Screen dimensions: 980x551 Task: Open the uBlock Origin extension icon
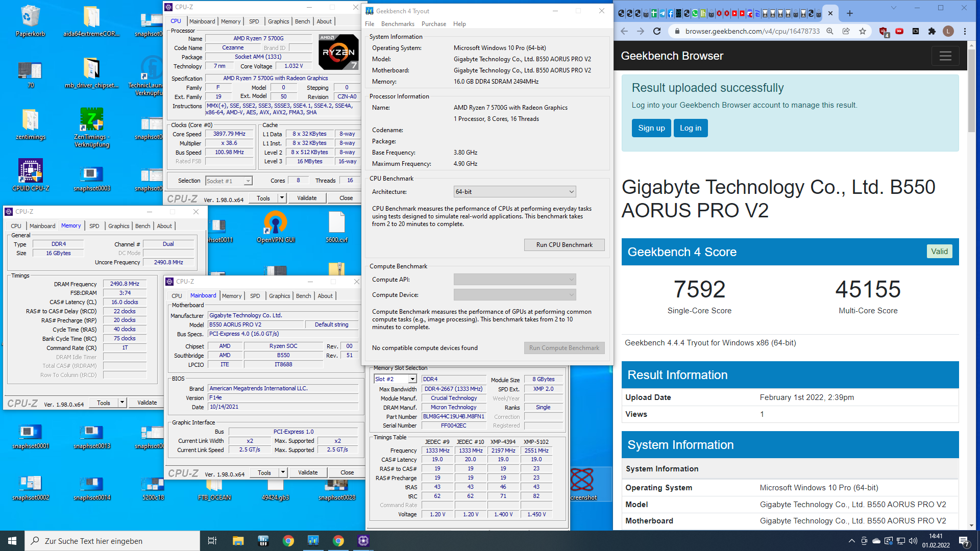pos(884,32)
